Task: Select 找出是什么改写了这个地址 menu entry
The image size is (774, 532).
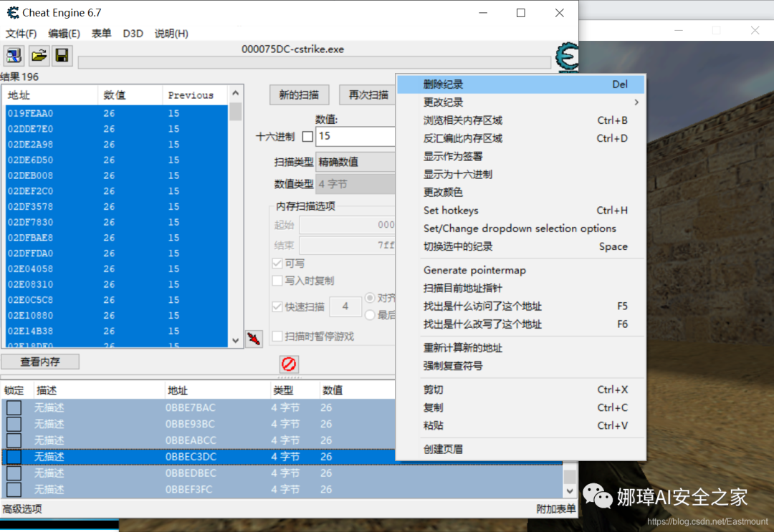Action: pyautogui.click(x=521, y=324)
